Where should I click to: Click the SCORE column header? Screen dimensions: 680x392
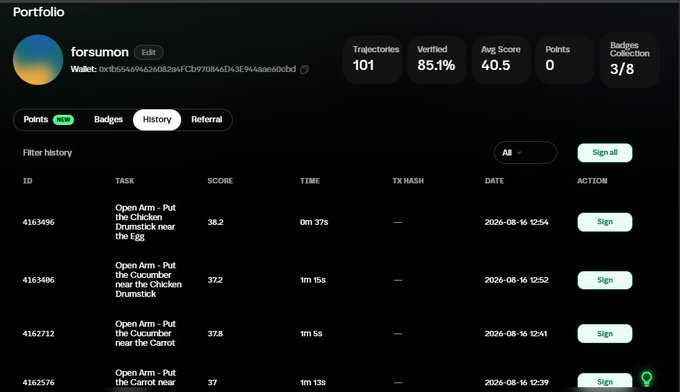[x=220, y=181]
